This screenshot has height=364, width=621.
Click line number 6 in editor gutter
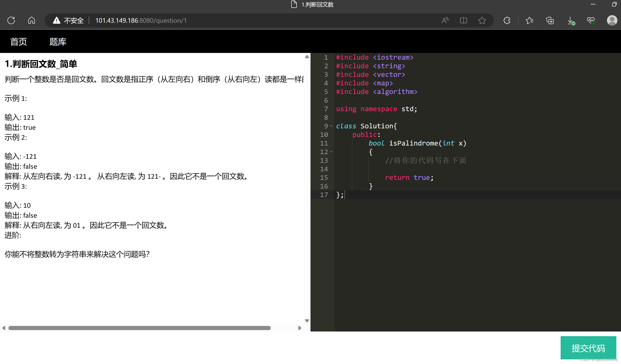(326, 101)
